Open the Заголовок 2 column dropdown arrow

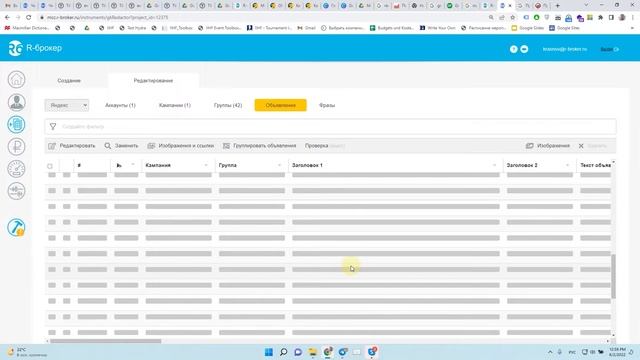click(567, 165)
